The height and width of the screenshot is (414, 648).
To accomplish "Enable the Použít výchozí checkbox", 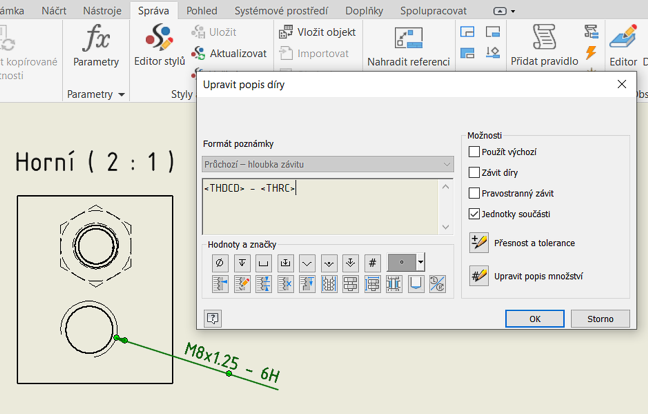I will [x=475, y=152].
